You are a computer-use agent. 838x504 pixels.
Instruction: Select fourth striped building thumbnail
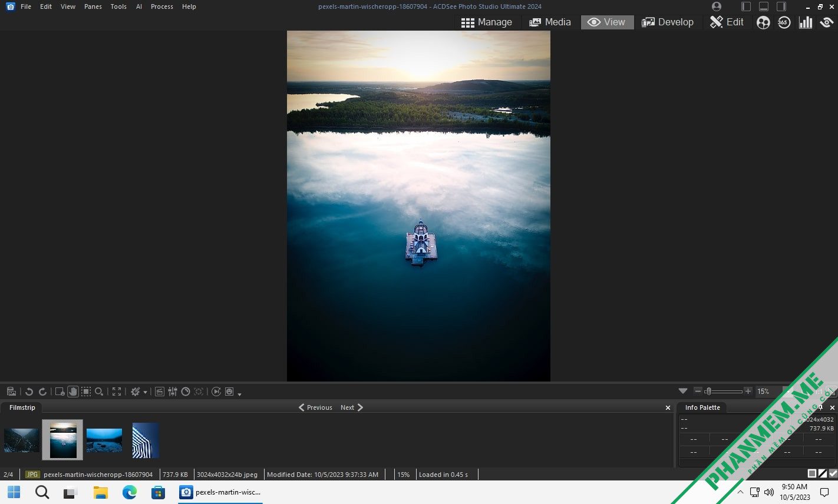click(146, 440)
